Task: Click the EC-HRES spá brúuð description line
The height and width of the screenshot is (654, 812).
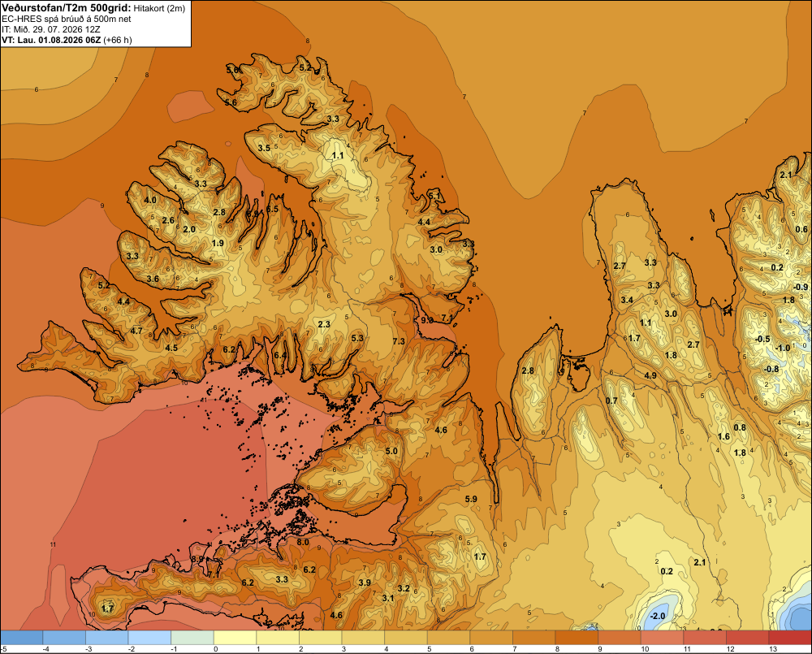Action: (67, 19)
